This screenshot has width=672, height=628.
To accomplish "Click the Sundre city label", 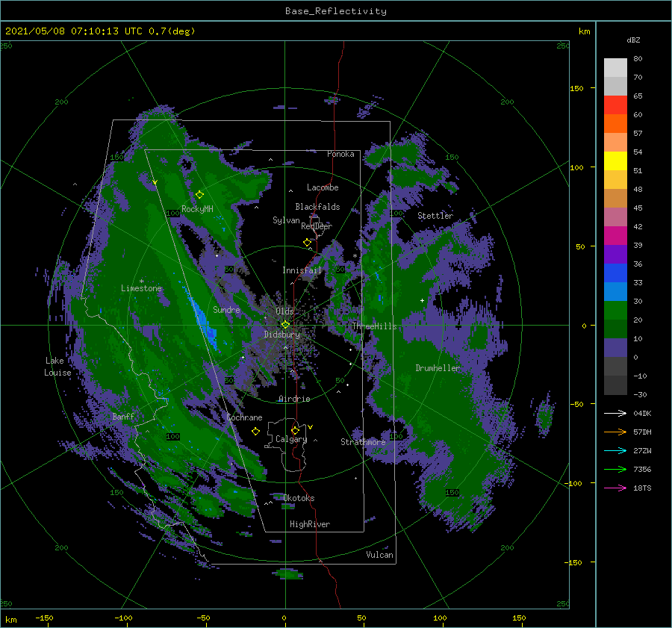I will (226, 309).
